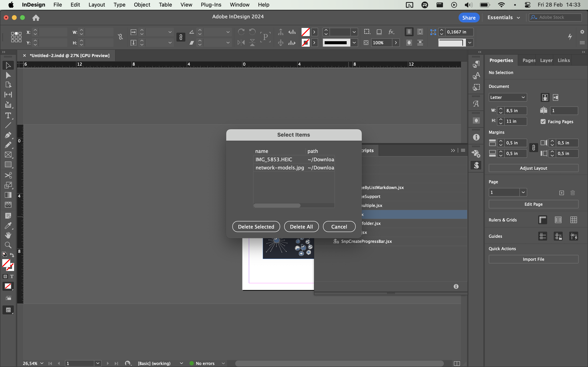The height and width of the screenshot is (367, 588).
Task: Open the Object menu
Action: pos(142,5)
